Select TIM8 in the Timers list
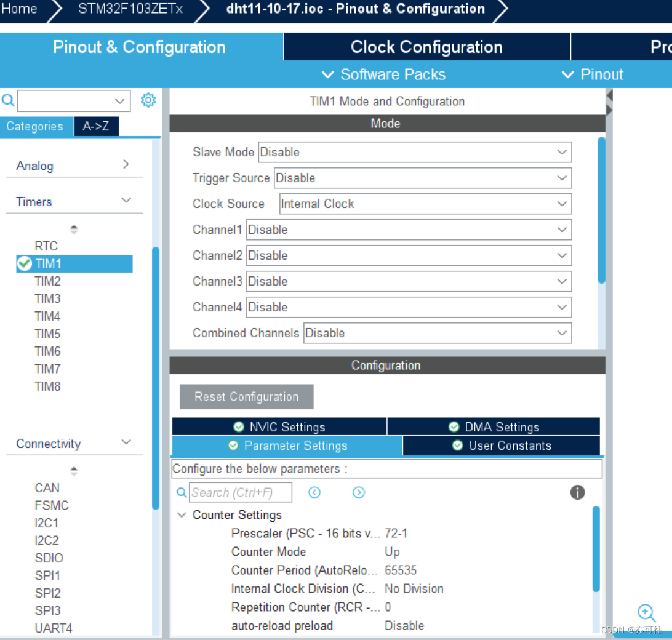 (47, 386)
